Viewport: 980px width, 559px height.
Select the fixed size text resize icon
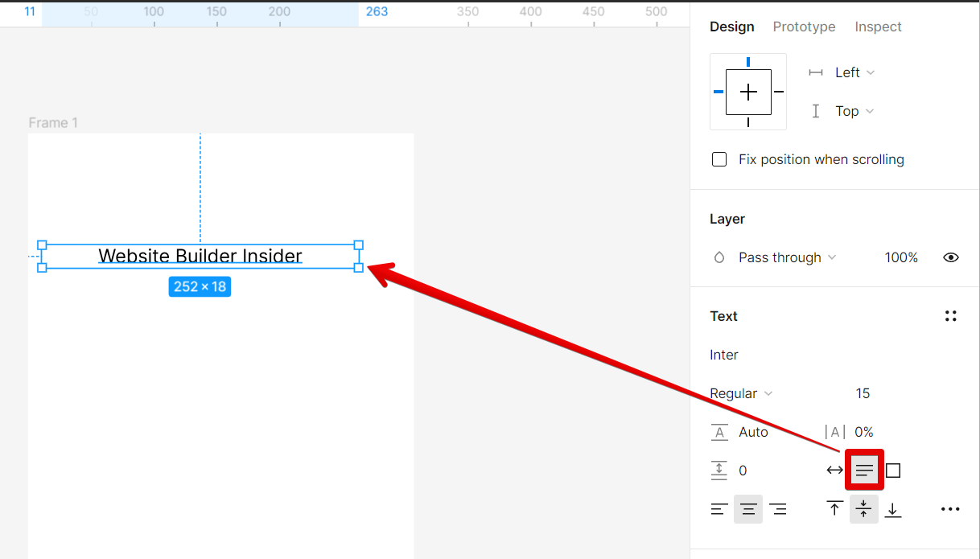tap(893, 470)
